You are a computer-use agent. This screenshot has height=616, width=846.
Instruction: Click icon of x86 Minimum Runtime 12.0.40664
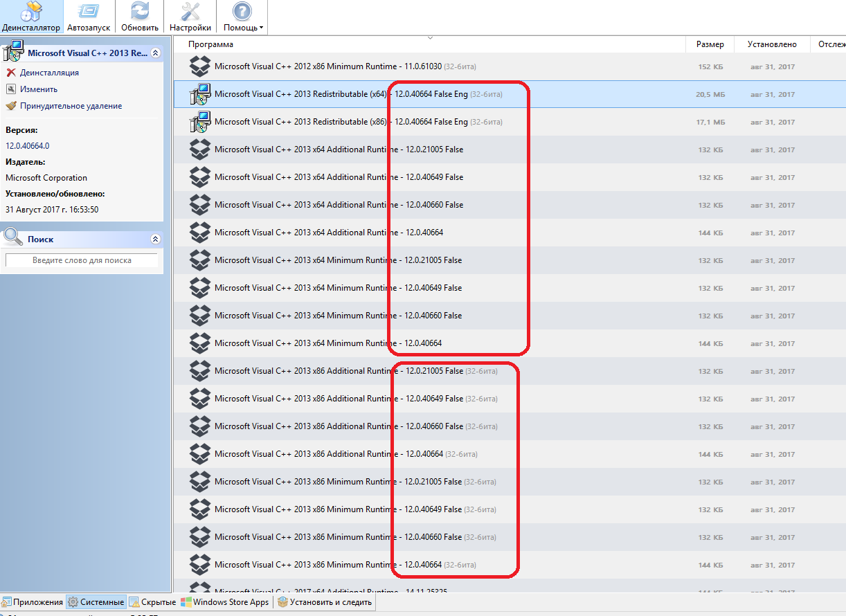pos(200,565)
